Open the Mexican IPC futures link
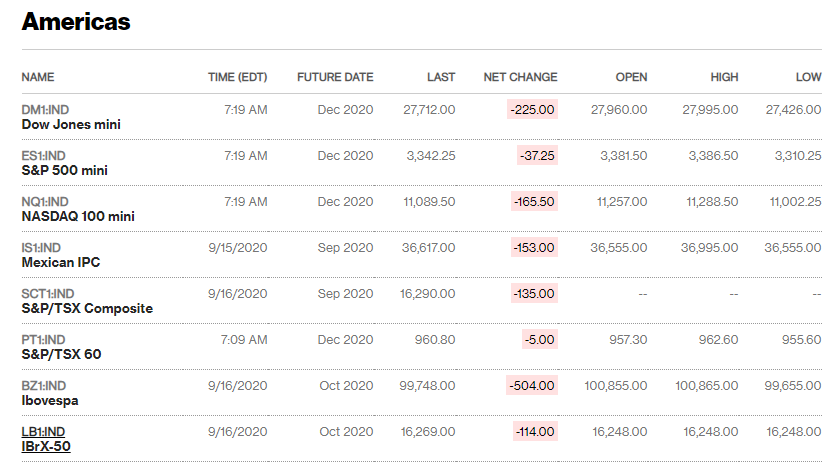836x469 pixels. point(61,263)
